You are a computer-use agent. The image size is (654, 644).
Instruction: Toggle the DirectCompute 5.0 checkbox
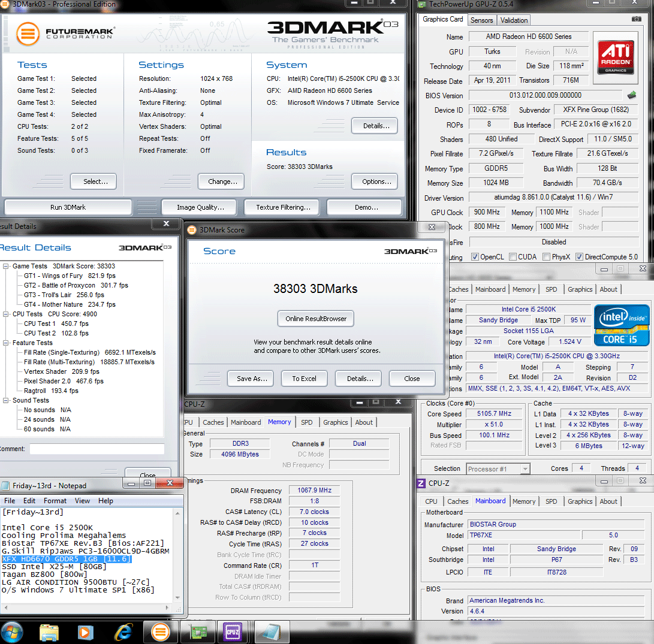[x=579, y=257]
